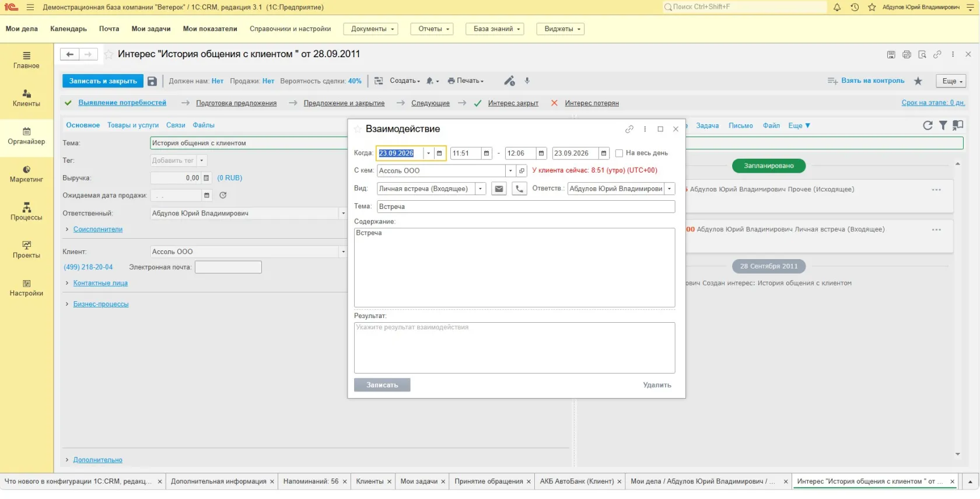Image resolution: width=980 pixels, height=499 pixels.
Task: Click the Записать button in the dialog
Action: coord(382,385)
